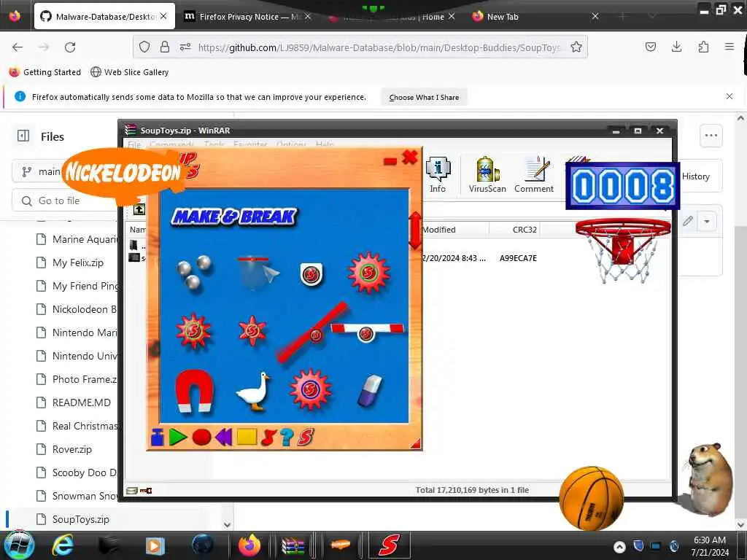Switch to Malware-Database GitHub tab
747x560 pixels.
[105, 17]
